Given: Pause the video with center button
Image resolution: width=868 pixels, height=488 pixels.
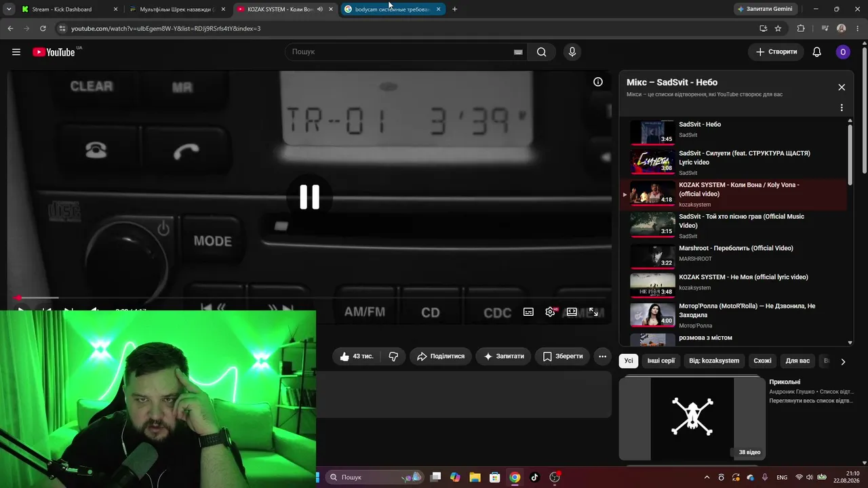Looking at the screenshot, I should click(x=310, y=197).
